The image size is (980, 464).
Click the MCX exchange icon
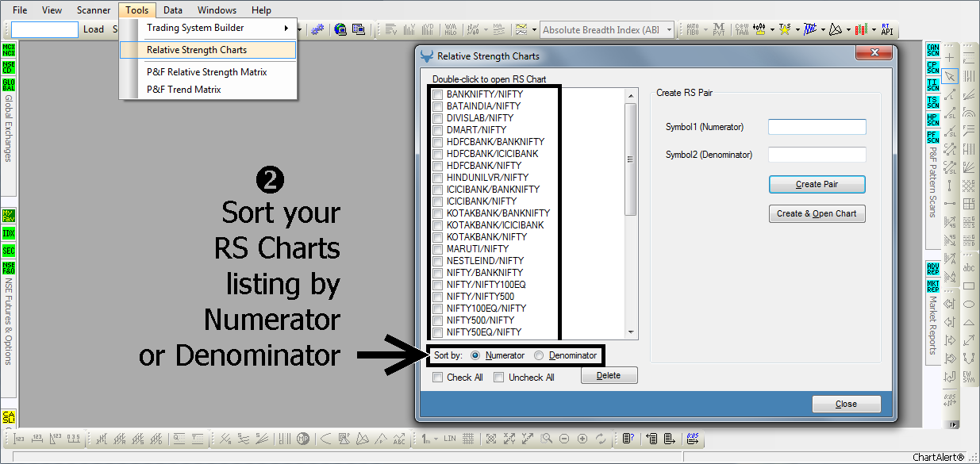(x=9, y=50)
